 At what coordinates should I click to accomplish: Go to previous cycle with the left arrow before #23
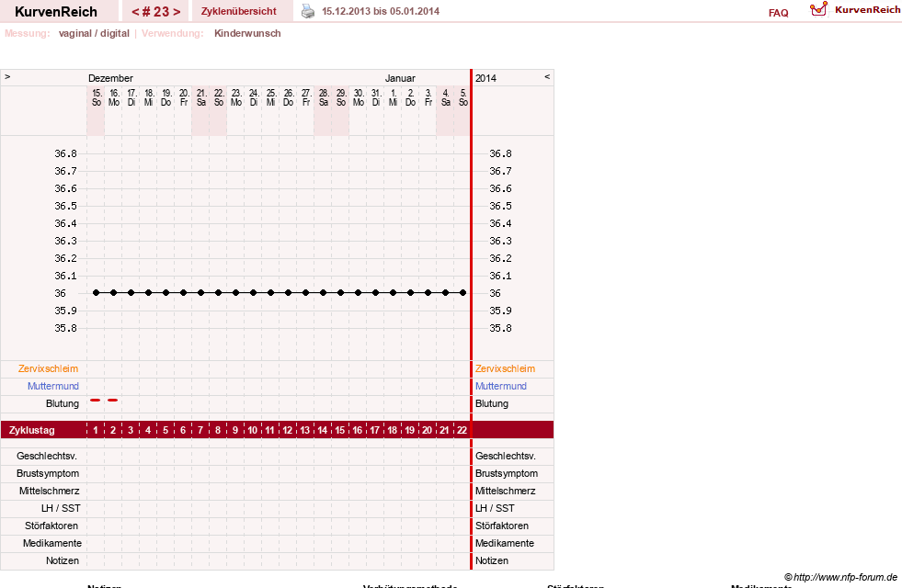pos(135,12)
